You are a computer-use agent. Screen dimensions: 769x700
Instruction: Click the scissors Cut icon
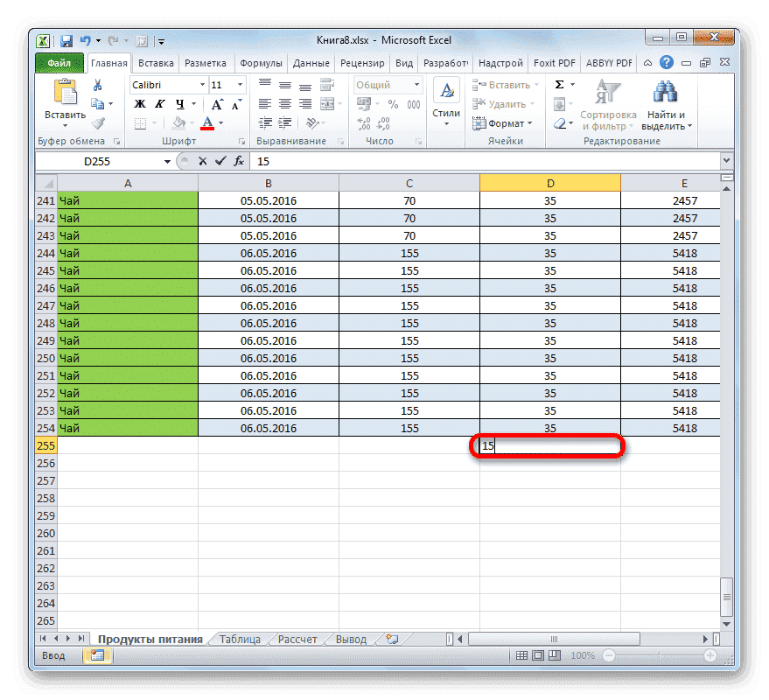97,86
